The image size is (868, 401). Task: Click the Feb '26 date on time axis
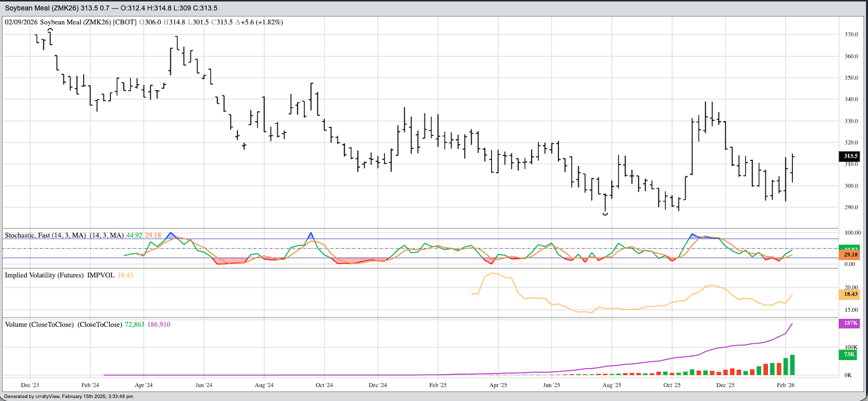click(785, 385)
